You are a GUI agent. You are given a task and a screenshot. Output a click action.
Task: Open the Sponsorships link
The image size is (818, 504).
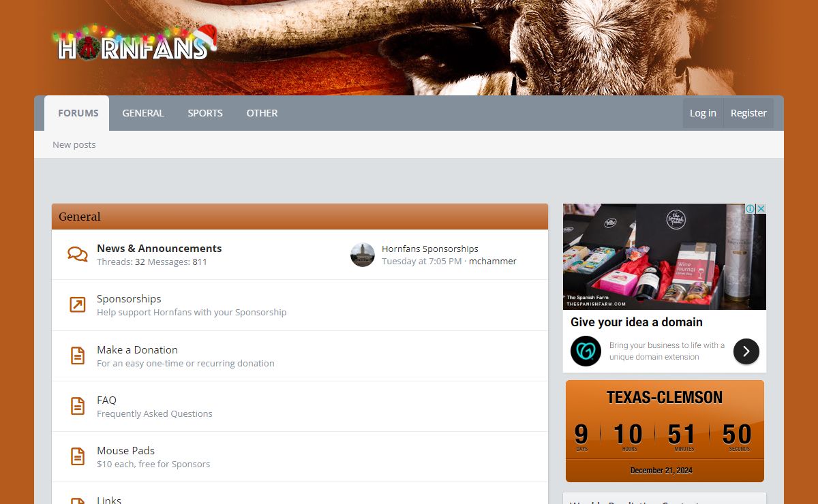point(129,299)
